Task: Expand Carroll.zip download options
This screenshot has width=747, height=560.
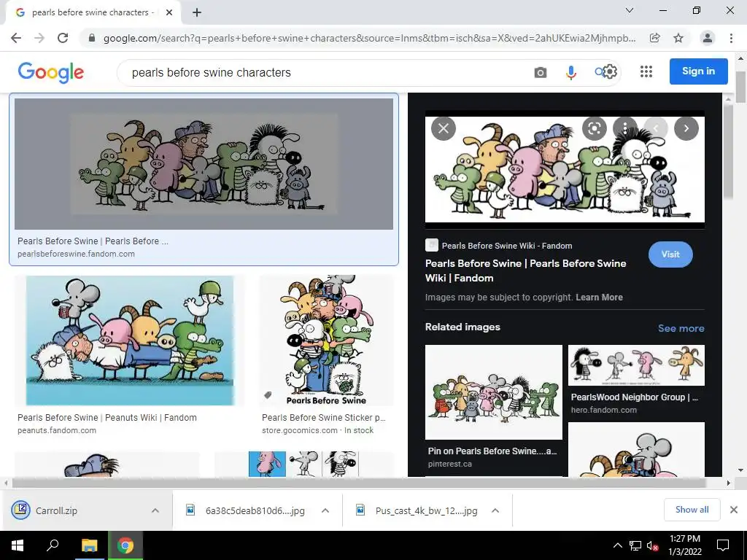Action: pos(155,510)
